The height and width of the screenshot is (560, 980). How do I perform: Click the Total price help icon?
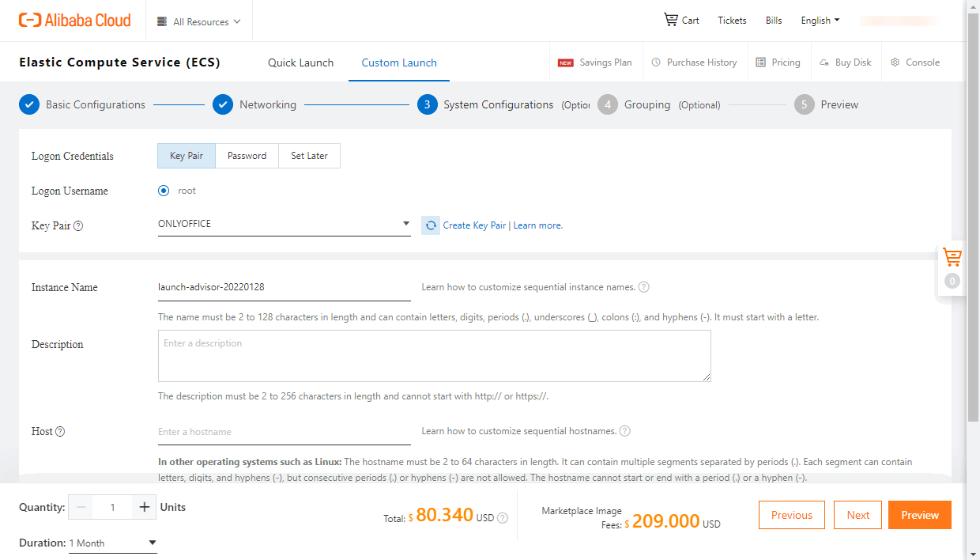click(x=503, y=518)
